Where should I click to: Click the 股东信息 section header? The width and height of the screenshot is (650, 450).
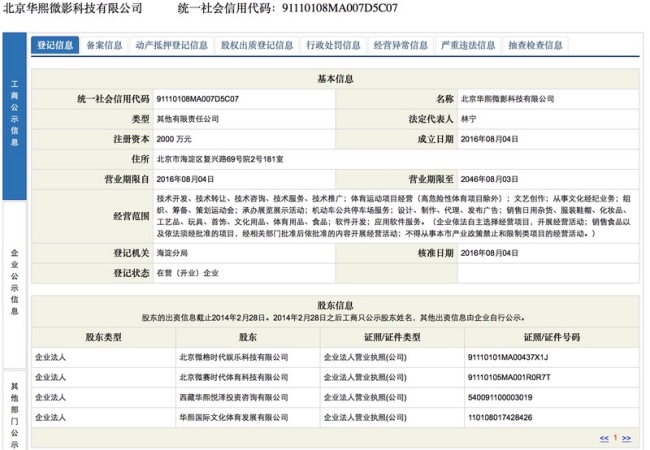pyautogui.click(x=335, y=306)
